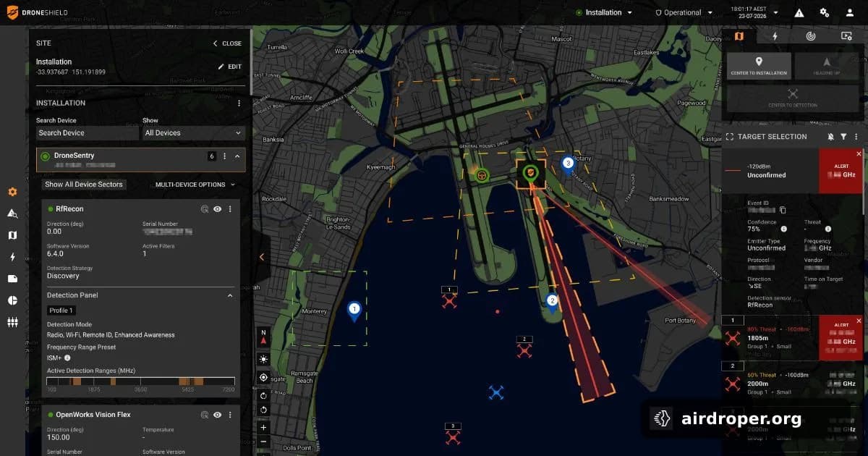Toggle map brightness with the sun icon
868x456 pixels.
coord(263,359)
